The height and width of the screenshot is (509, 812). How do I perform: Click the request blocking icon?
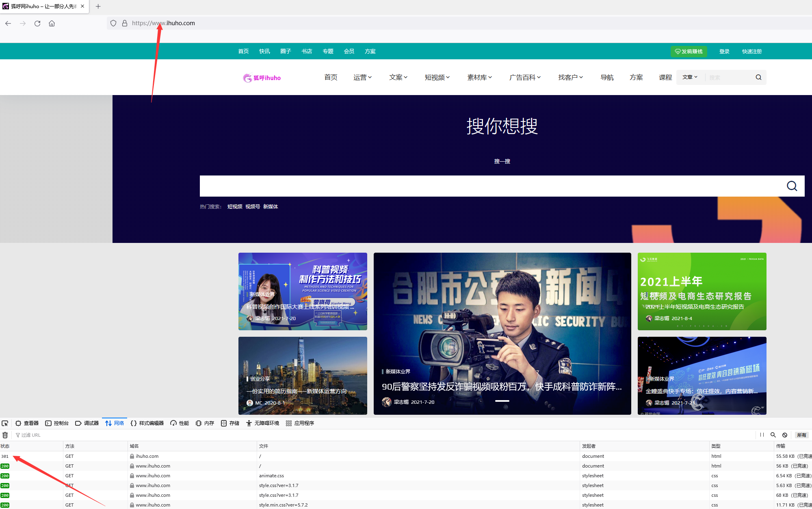pos(785,435)
